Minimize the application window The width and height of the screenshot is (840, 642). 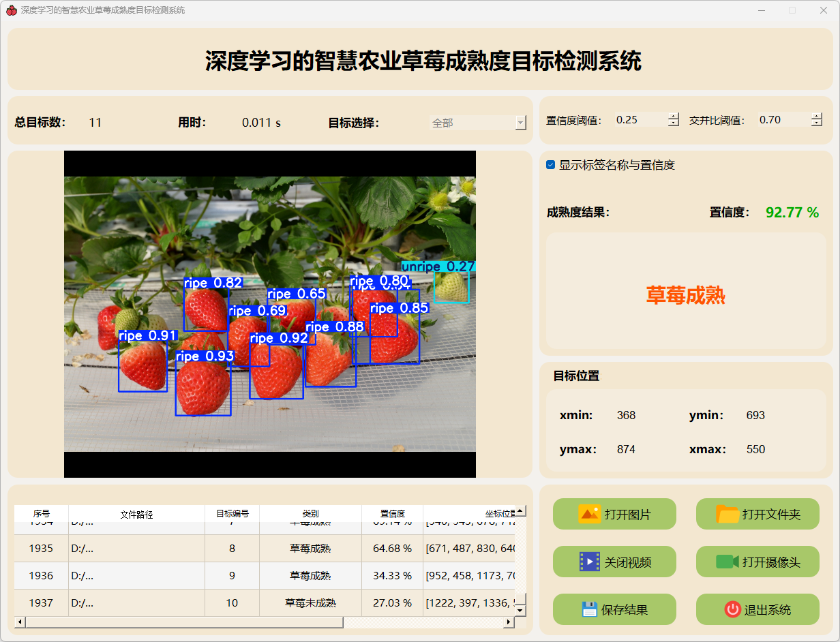pyautogui.click(x=761, y=10)
